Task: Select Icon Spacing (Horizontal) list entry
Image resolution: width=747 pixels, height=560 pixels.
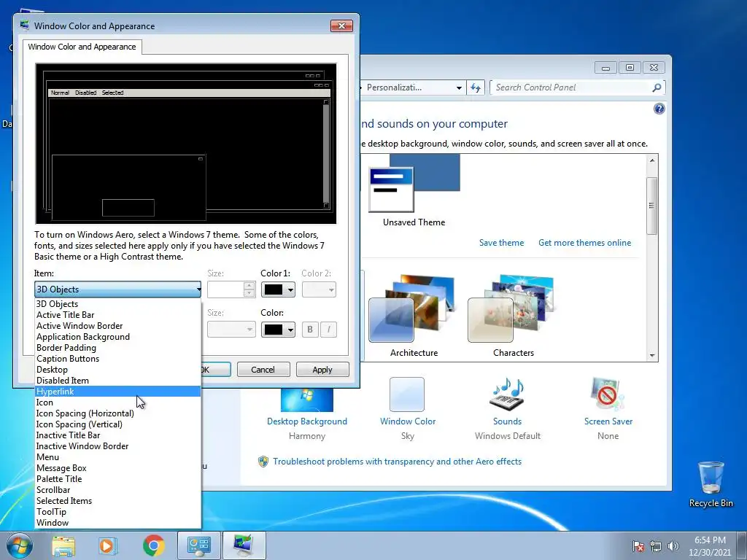Action: (x=117, y=413)
